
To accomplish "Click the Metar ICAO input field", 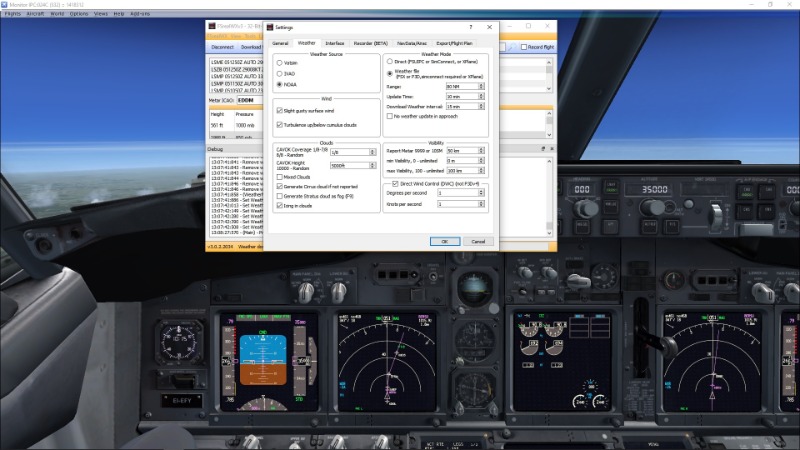I will tap(250, 100).
